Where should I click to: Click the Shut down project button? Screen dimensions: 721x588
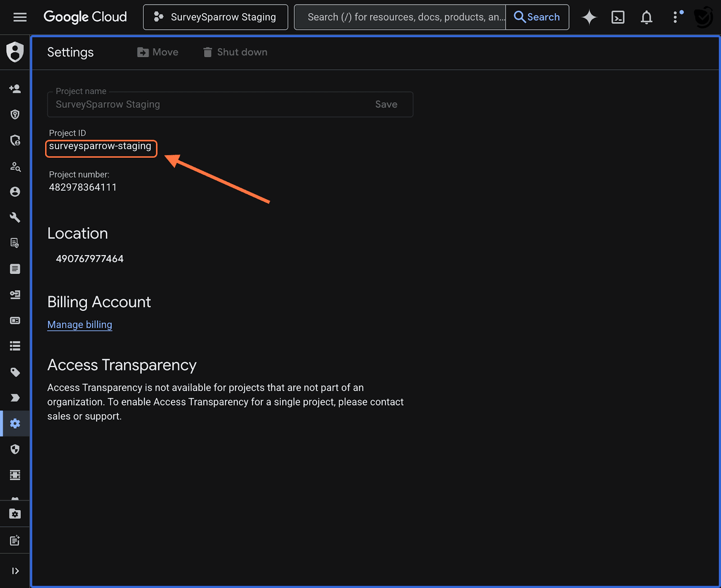[x=235, y=52]
